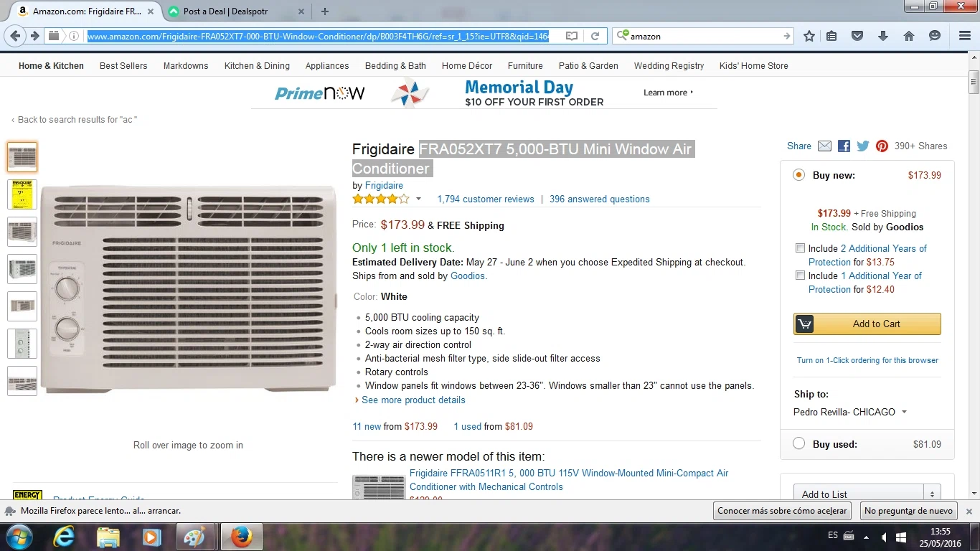
Task: Open the Appliances navigation menu item
Action: (327, 65)
